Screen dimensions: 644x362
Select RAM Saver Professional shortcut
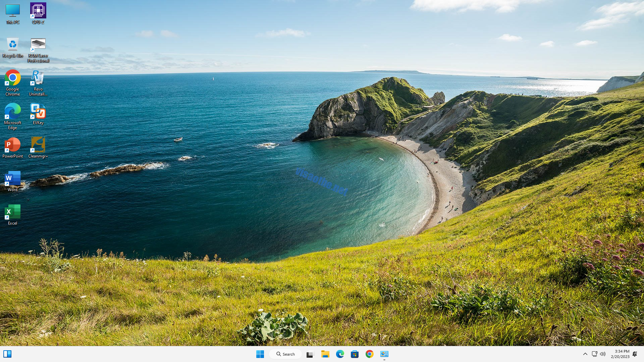[38, 50]
